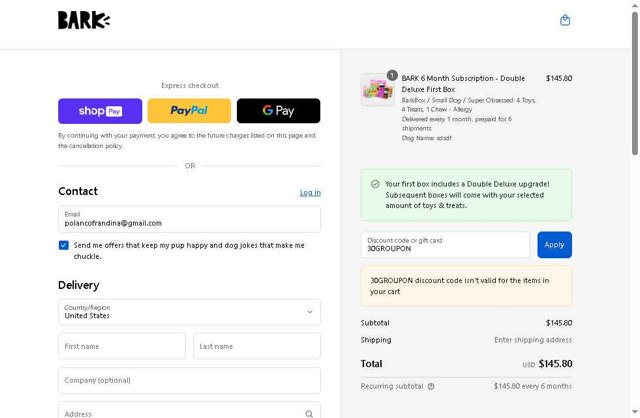Click the $145.80 every 6 months text

click(x=533, y=386)
